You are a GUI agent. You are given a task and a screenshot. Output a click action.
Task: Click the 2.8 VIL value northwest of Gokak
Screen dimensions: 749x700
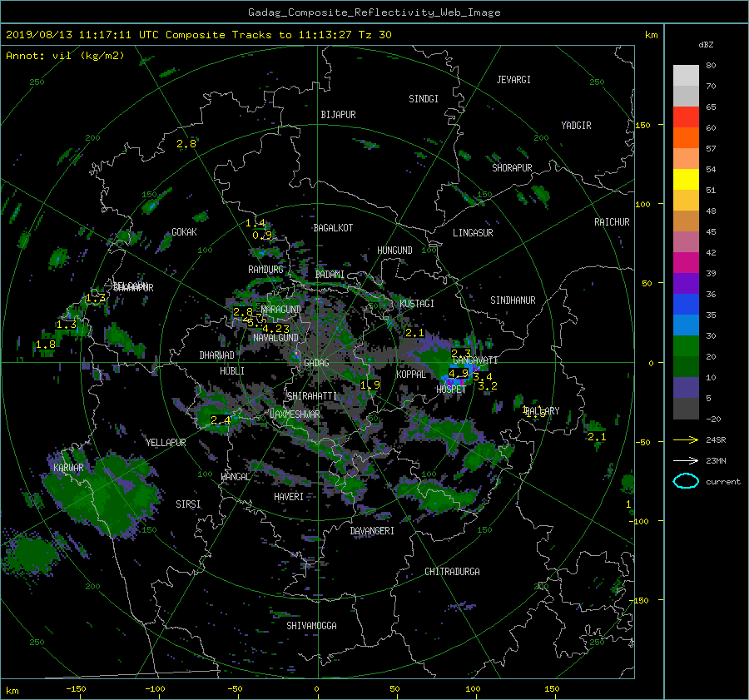click(186, 144)
